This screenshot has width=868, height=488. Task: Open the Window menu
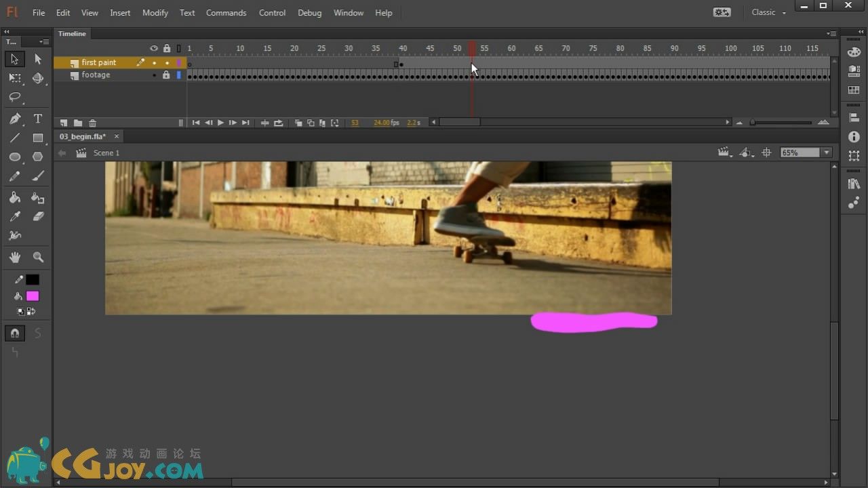(349, 13)
